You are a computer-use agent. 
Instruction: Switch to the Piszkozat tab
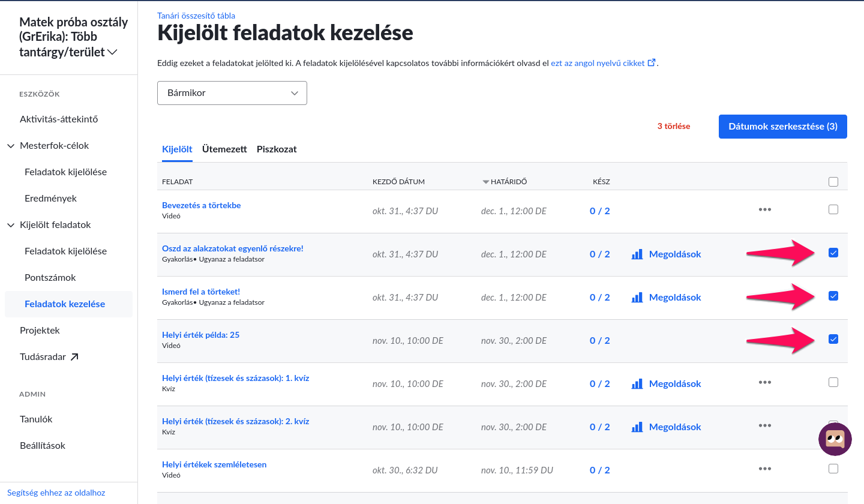(x=277, y=149)
